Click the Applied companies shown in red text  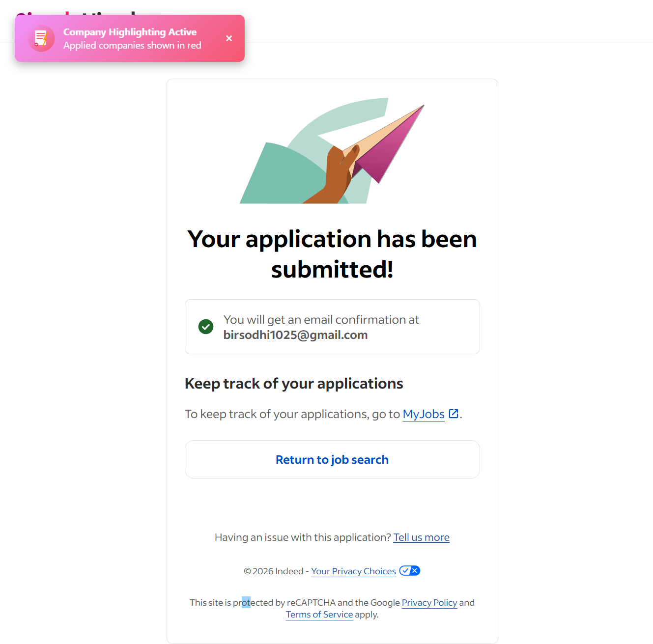[x=132, y=46]
